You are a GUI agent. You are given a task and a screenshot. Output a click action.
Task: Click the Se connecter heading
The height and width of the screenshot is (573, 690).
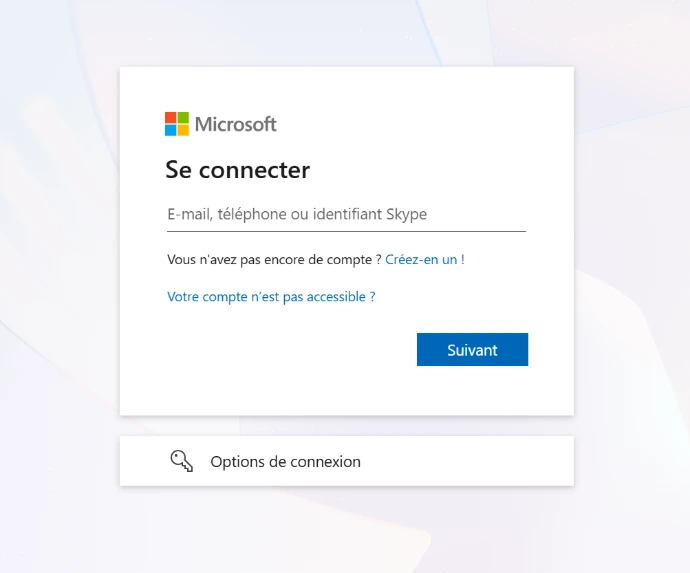click(237, 170)
